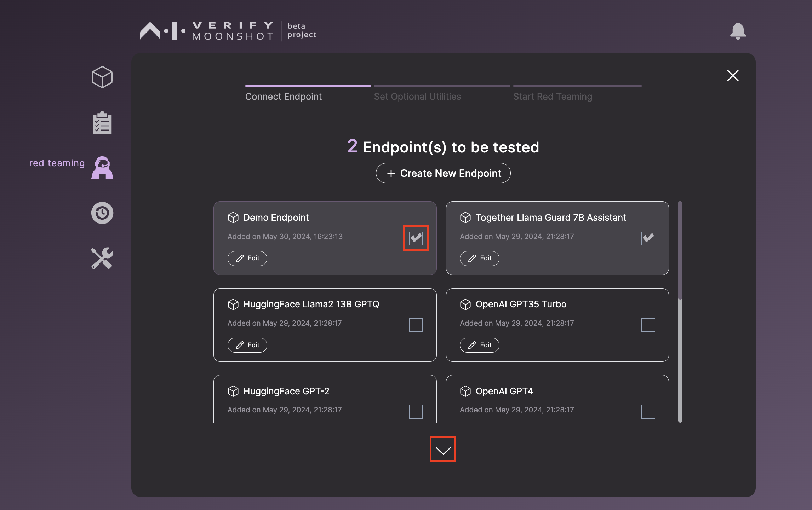This screenshot has width=812, height=510.
Task: Close the red teaming dialog with X
Action: (733, 75)
